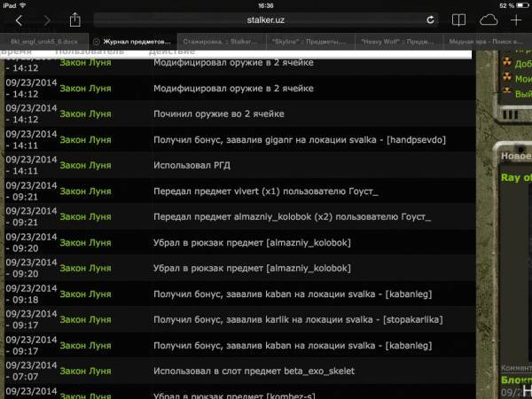Open the Ray of news title link
Screen dimensions: 532x399
[x=515, y=177]
